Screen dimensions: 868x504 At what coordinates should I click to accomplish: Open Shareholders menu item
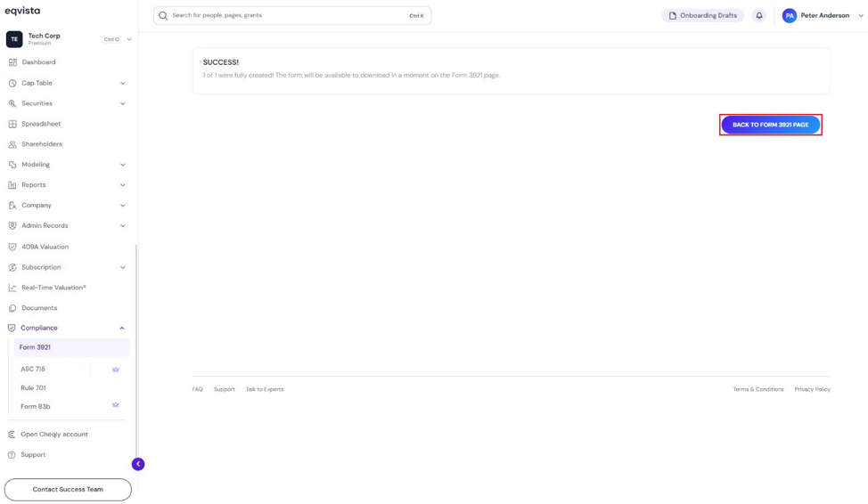click(42, 144)
